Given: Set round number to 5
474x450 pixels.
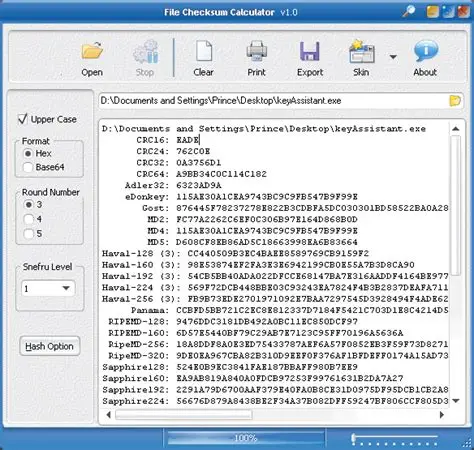Looking at the screenshot, I should 29,234.
